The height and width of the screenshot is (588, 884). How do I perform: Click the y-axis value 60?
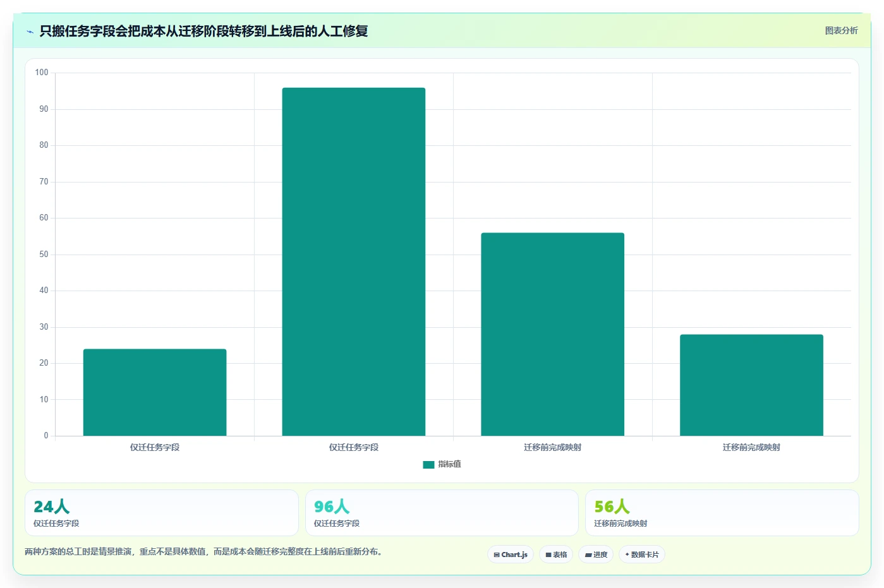pyautogui.click(x=44, y=218)
